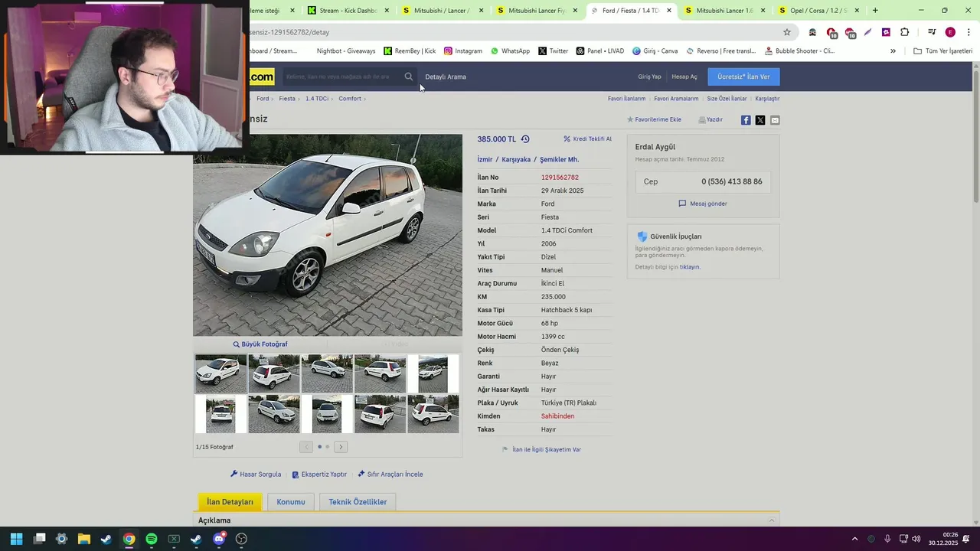Switch to Mitsubishi Lancer 1.6 tab

click(724, 11)
